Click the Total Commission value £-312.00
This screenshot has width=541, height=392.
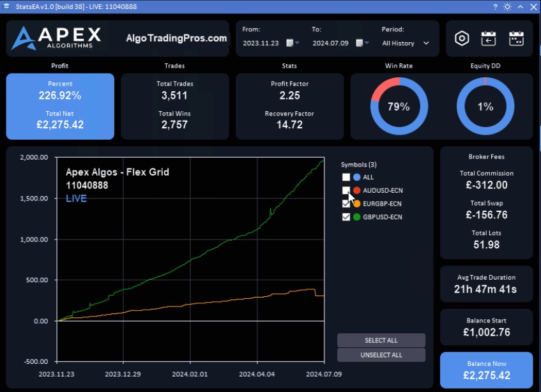point(487,185)
